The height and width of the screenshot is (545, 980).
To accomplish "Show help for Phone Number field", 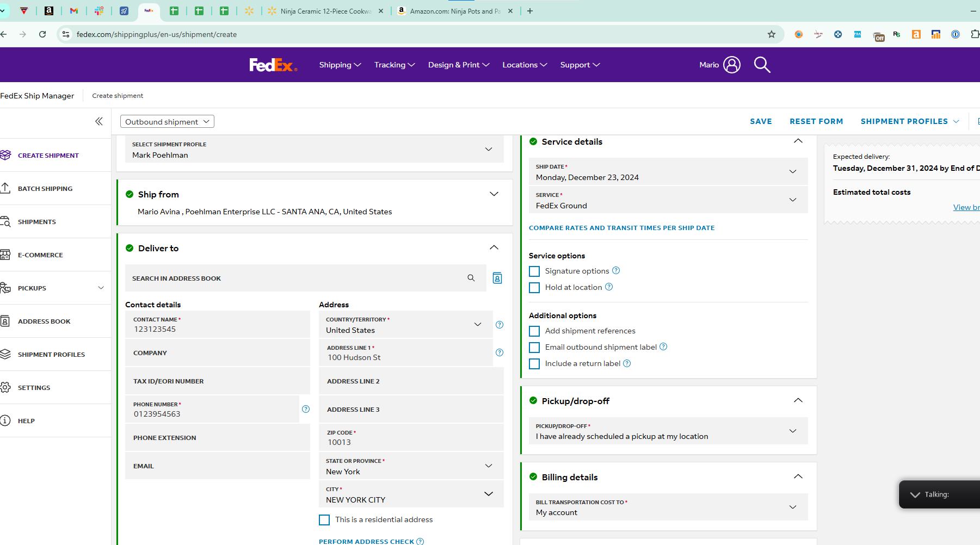I will (x=306, y=409).
